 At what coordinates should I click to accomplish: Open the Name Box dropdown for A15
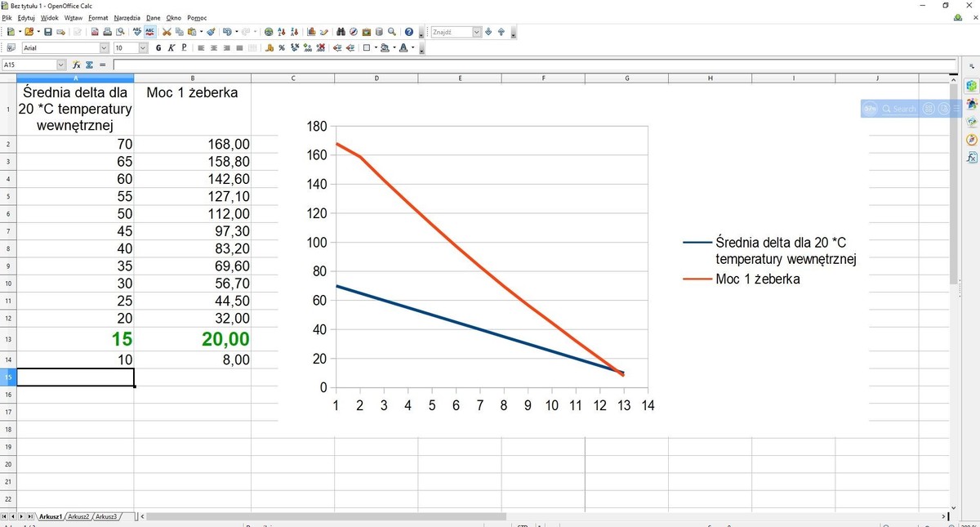[x=61, y=65]
